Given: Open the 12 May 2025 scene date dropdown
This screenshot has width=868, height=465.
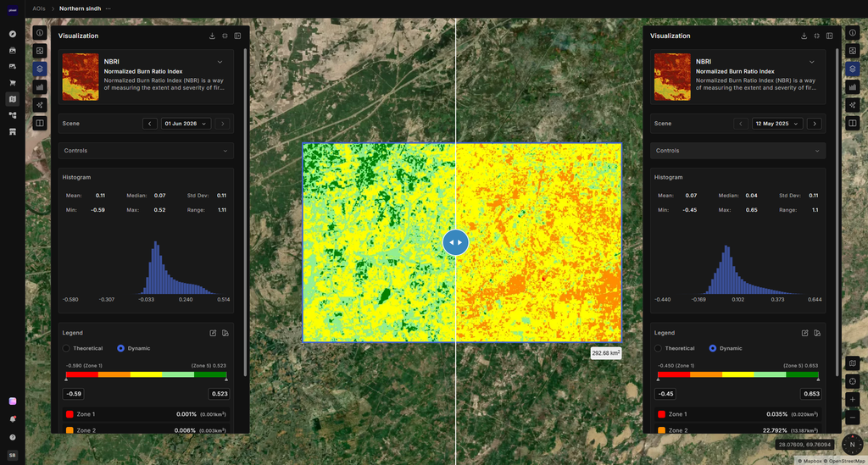Looking at the screenshot, I should [x=777, y=124].
